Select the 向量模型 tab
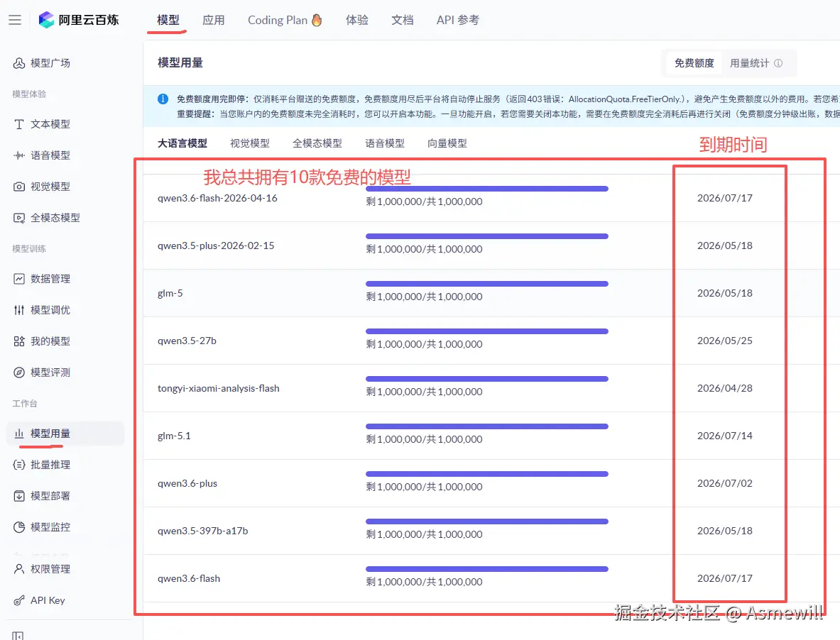The height and width of the screenshot is (640, 840). click(x=447, y=143)
